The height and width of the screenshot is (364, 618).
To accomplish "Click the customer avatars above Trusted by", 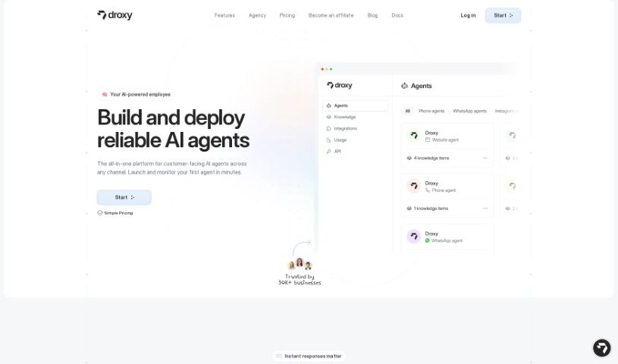I will click(x=300, y=264).
